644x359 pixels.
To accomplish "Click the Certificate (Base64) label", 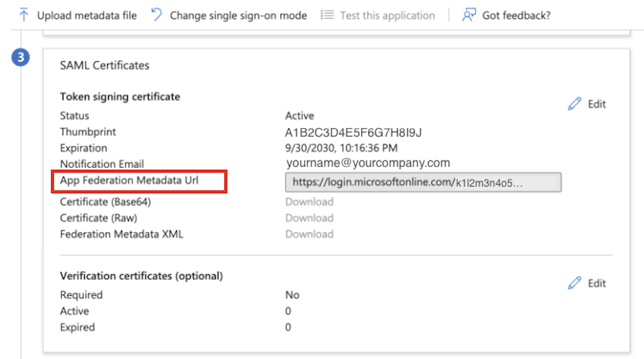I will point(105,202).
